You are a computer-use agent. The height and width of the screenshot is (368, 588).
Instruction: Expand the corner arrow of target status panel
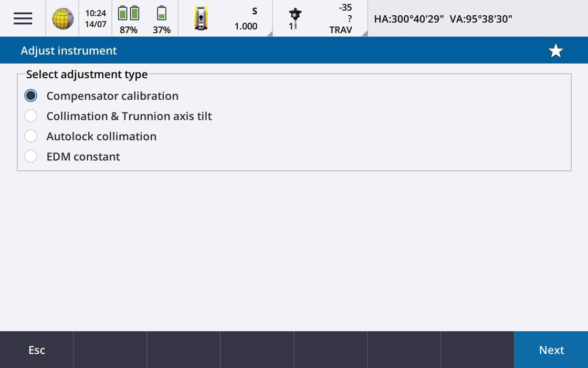tap(364, 34)
